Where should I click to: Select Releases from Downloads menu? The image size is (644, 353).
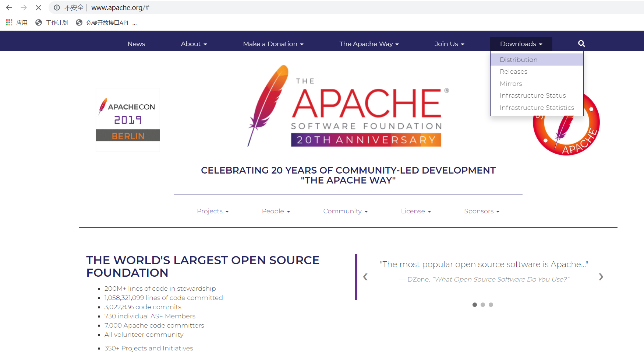537,71
